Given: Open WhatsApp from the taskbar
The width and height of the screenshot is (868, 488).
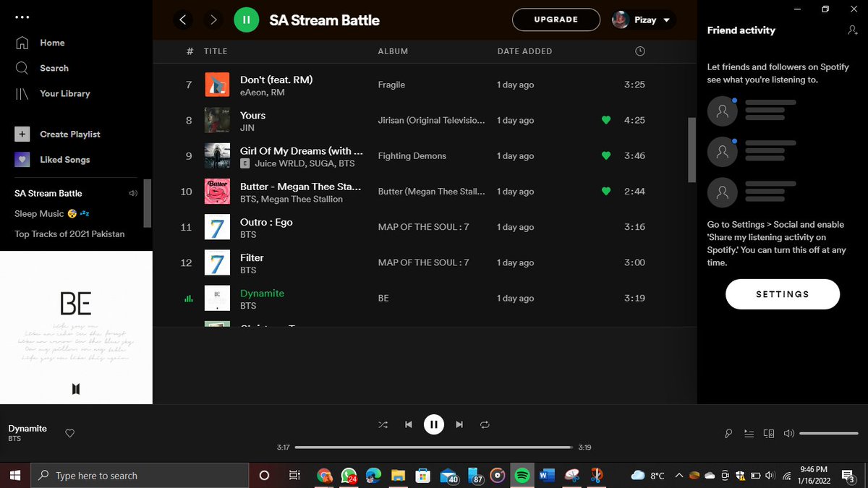Looking at the screenshot, I should (x=349, y=475).
